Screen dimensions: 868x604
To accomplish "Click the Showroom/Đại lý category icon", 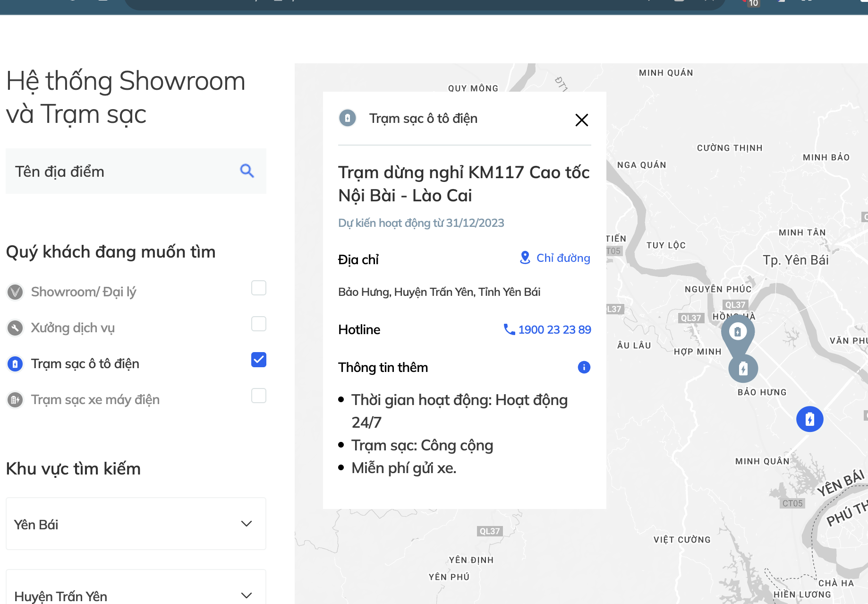I will [x=15, y=292].
